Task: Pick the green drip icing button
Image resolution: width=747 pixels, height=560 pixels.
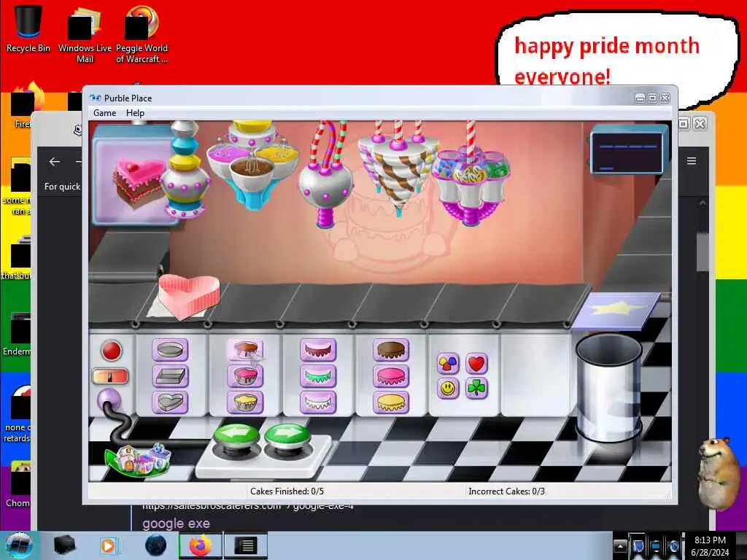Action: point(318,376)
